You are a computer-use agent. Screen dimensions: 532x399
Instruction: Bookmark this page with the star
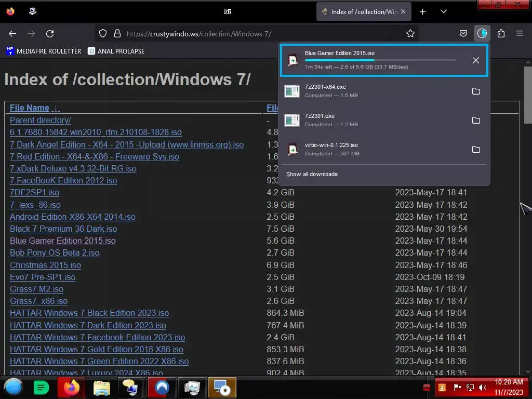tap(410, 33)
